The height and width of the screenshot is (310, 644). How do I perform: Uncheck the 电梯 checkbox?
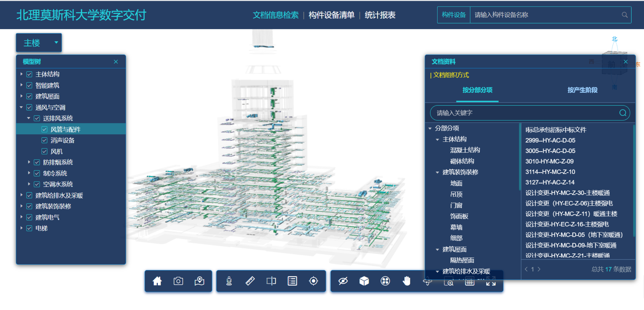29,228
